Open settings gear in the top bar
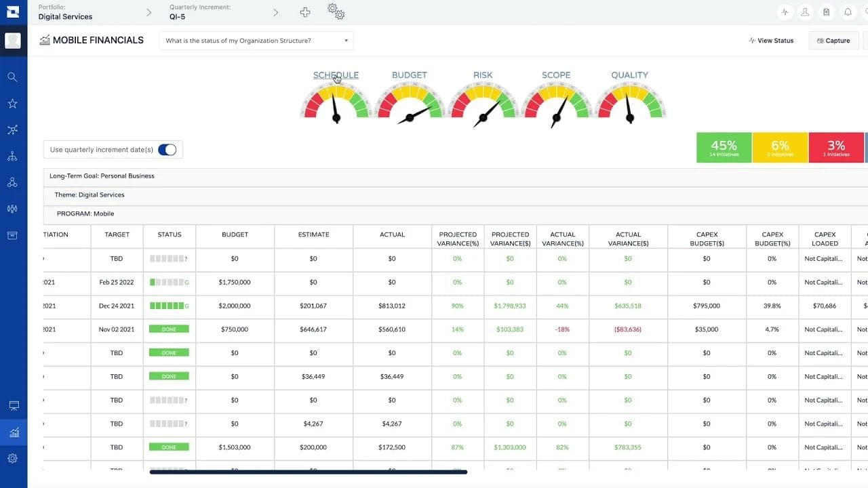The height and width of the screenshot is (488, 868). 336,12
